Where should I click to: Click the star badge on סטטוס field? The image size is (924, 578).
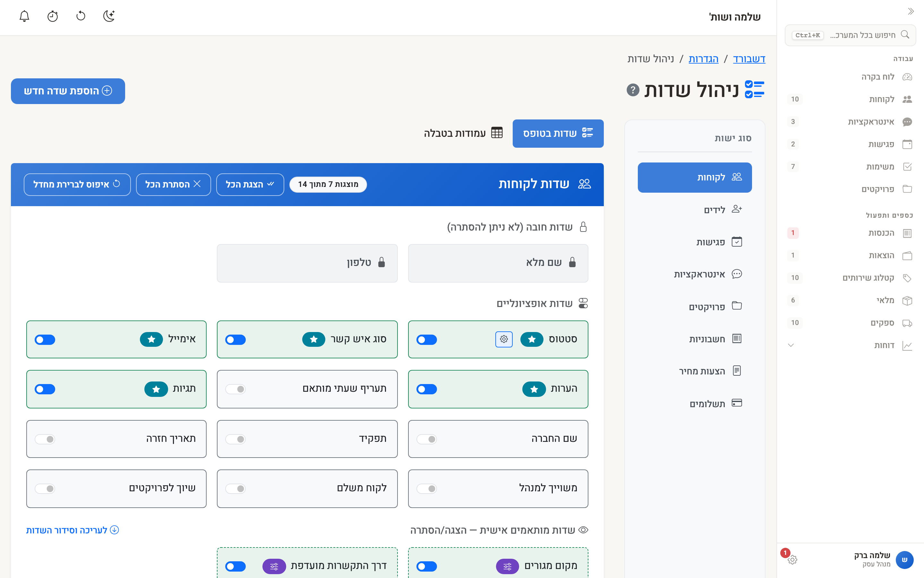[x=532, y=339]
